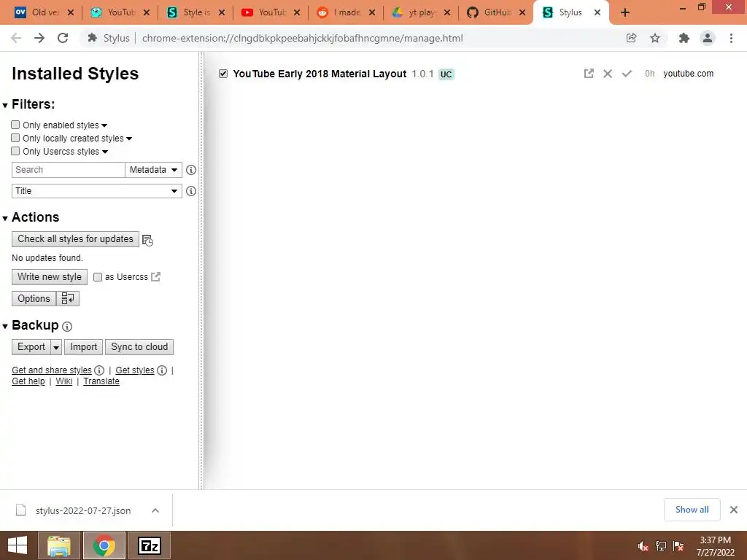Open a new browser tab

click(x=625, y=12)
